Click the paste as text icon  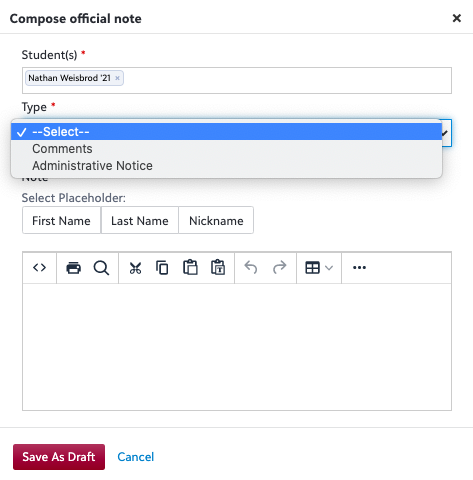[x=218, y=268]
